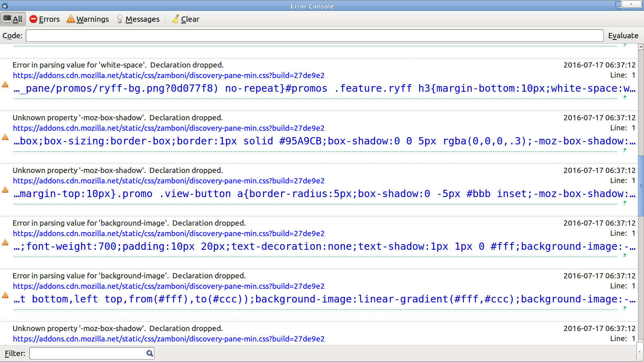Select code line starting '…box;box-sizing:border-box'
The height and width of the screenshot is (362, 644).
pos(324,141)
